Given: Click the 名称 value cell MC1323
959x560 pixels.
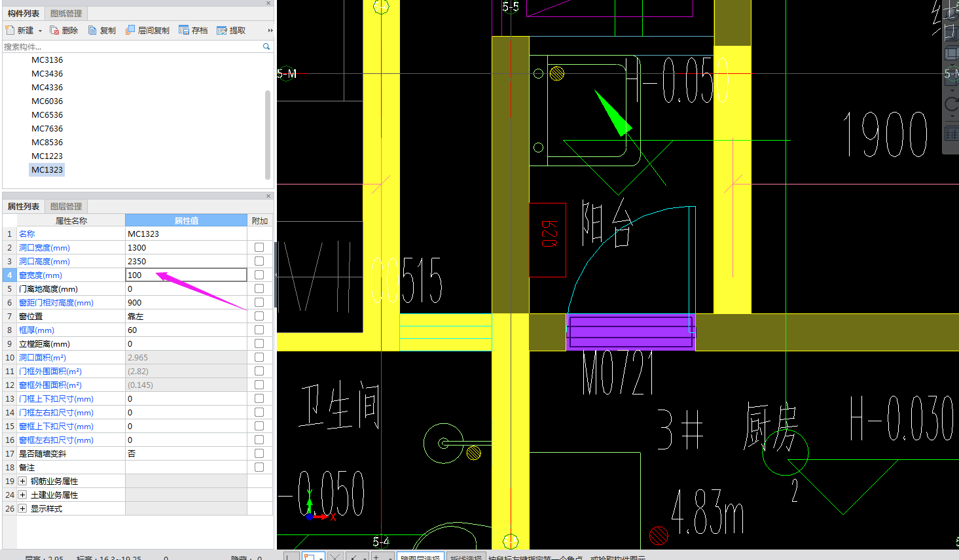Looking at the screenshot, I should tap(186, 234).
